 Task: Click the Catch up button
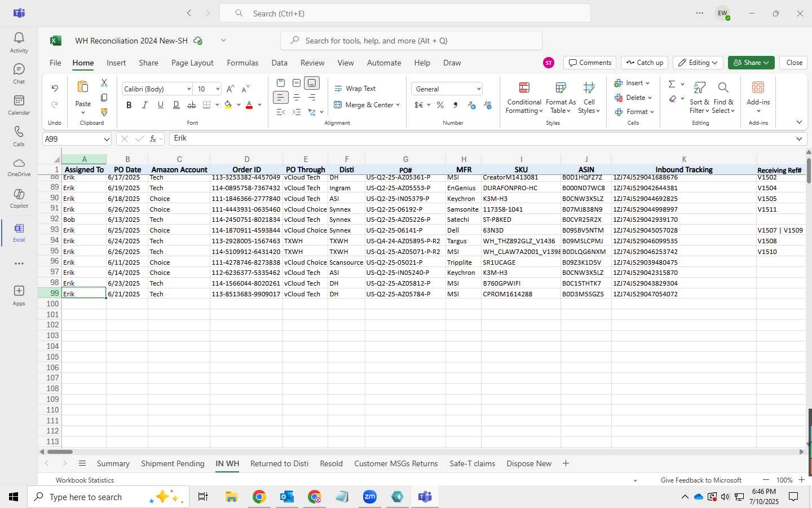(x=645, y=63)
